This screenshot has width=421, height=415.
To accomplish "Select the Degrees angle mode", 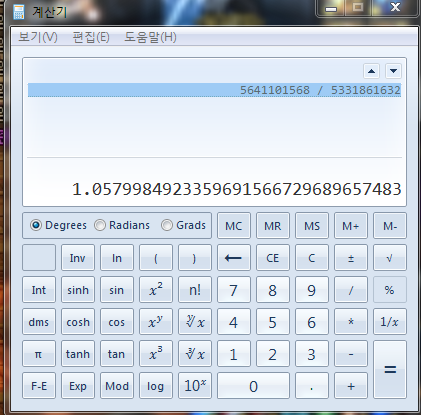I will [58, 225].
